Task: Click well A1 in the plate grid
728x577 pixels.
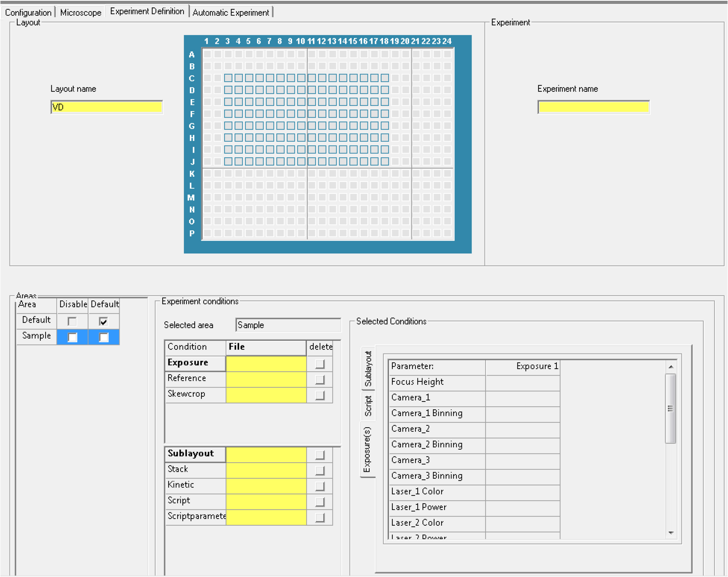Action: [207, 54]
